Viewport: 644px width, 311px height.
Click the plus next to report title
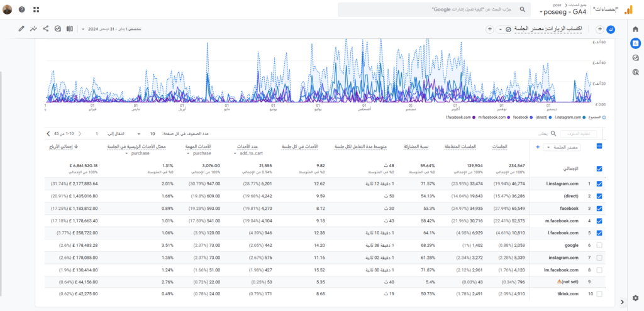point(489,29)
